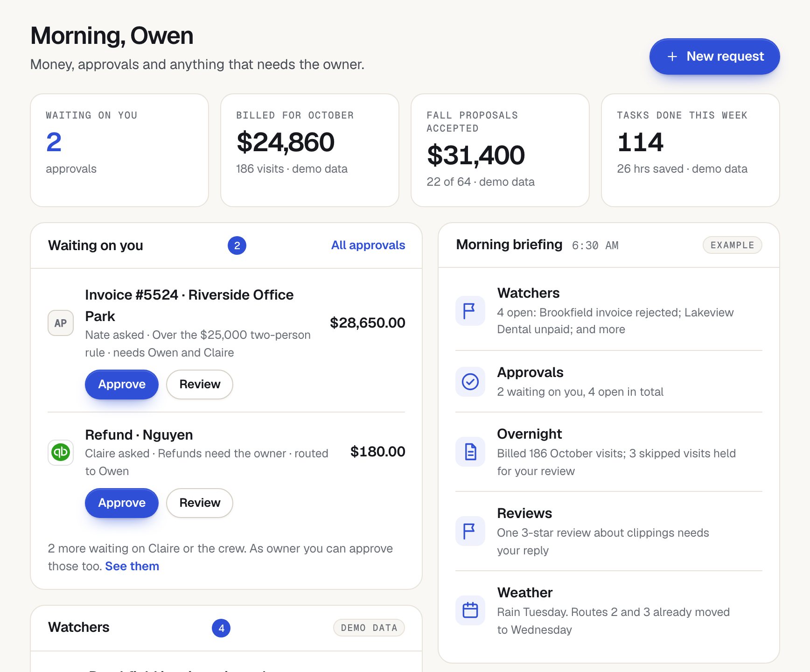Click '186 visits · demo data' text
Screen dimensions: 810x672
[x=292, y=169]
